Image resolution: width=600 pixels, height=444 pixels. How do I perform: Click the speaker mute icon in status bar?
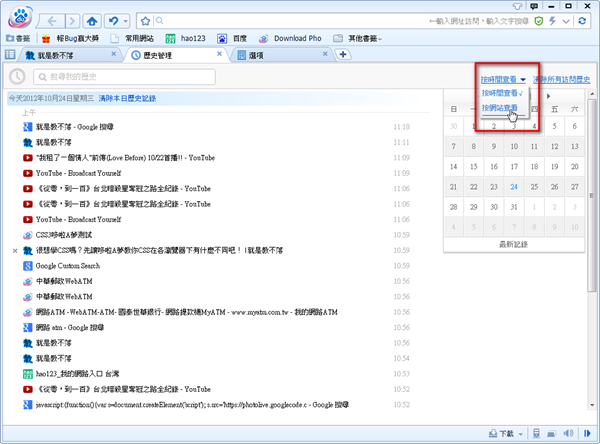click(x=584, y=434)
